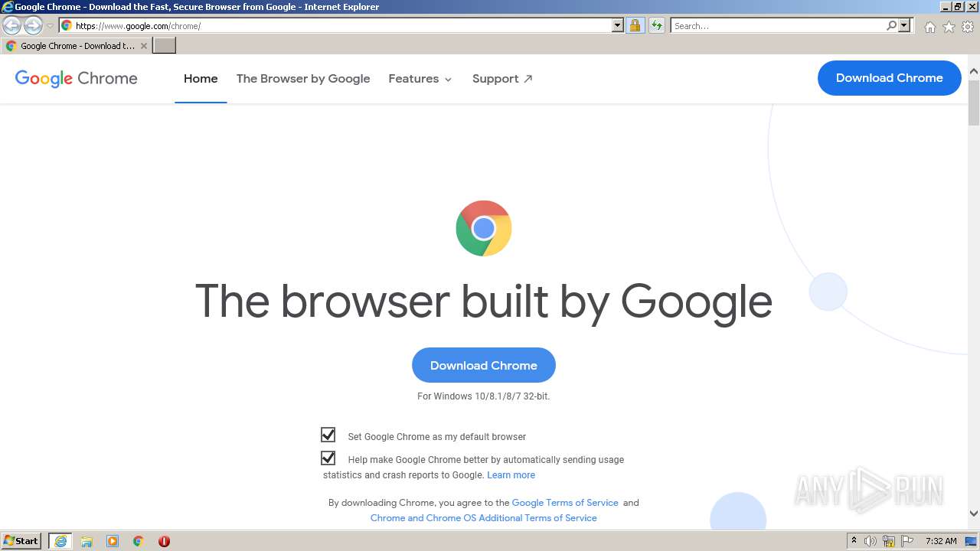Open the recent pages dropdown arrow
Image resolution: width=980 pixels, height=551 pixels.
click(x=50, y=26)
